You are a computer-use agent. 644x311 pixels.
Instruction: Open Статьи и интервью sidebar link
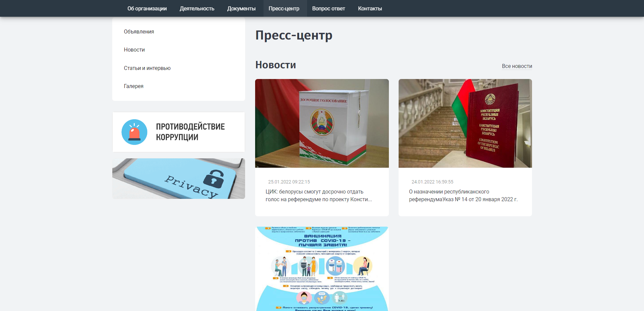point(147,68)
